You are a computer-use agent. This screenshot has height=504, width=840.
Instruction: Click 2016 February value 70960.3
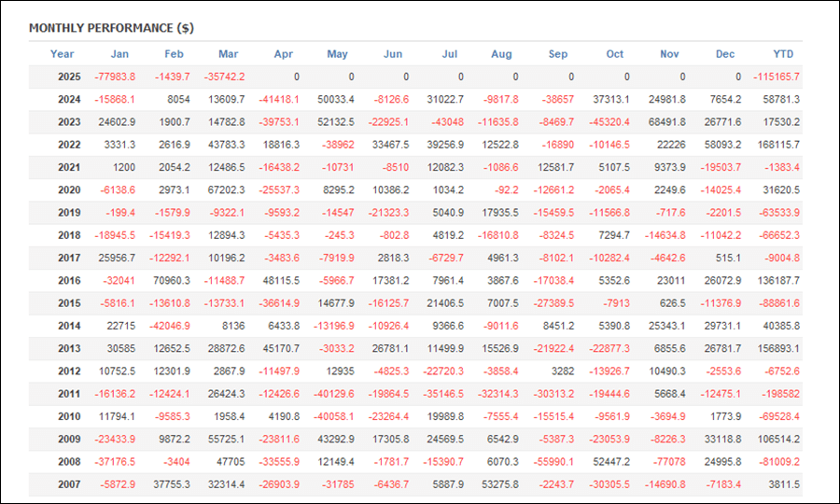coord(172,281)
